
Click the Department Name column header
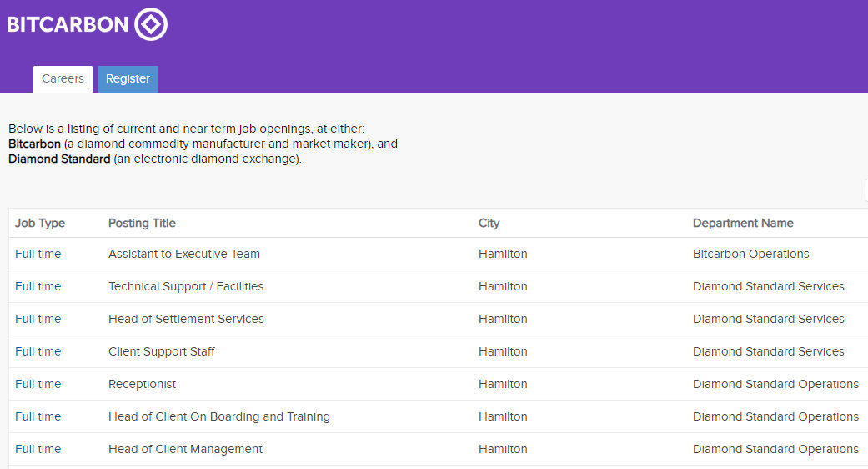[x=743, y=223]
